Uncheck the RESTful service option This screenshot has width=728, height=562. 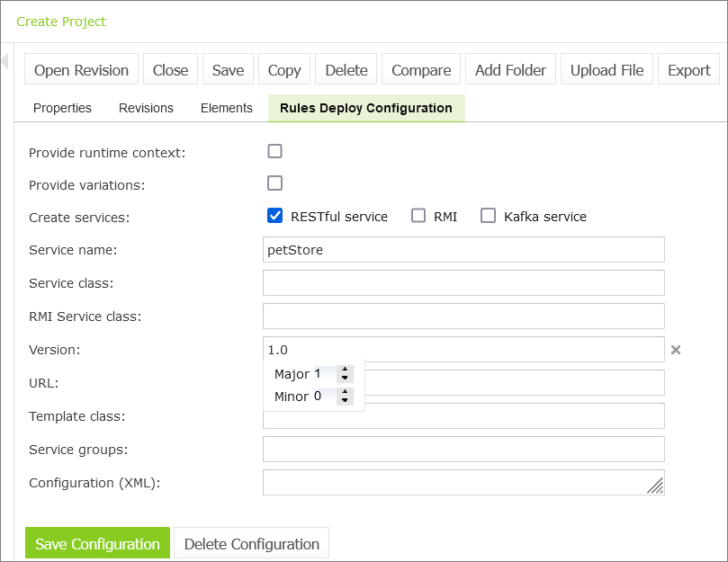click(x=275, y=216)
